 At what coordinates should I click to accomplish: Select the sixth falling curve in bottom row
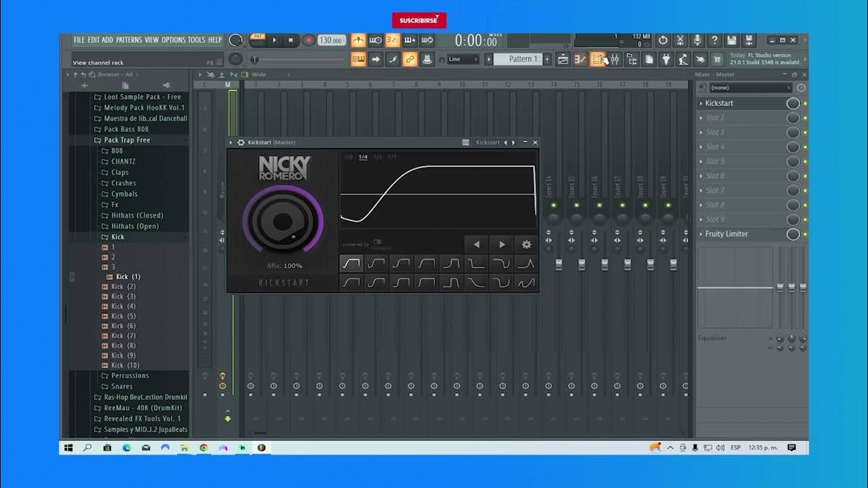click(476, 282)
